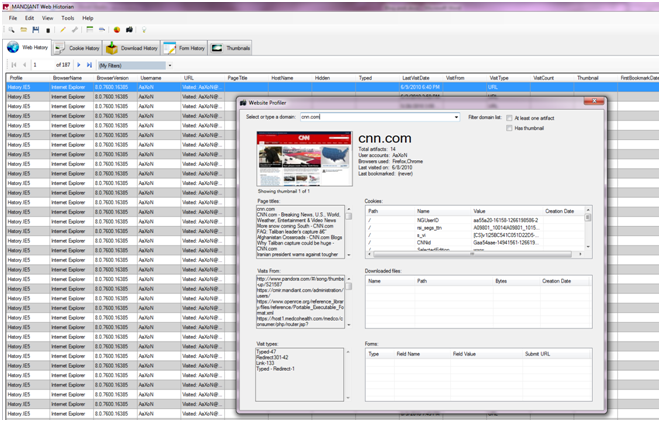Select 'Typed-47' in Visit types list
This screenshot has height=422, width=661.
tap(266, 352)
